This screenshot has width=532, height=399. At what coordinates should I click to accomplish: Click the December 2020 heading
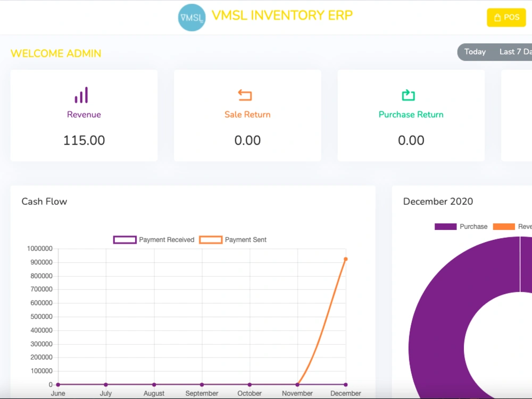click(x=438, y=202)
